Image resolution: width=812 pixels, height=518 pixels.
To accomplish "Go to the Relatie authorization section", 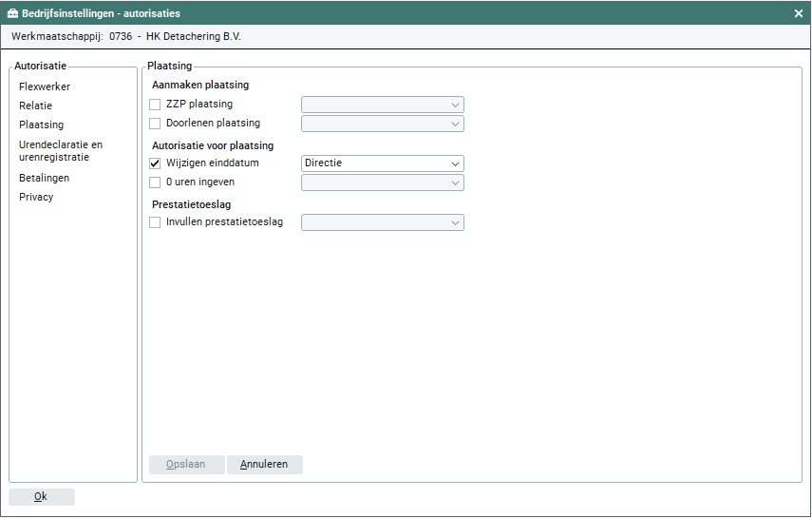I will 35,106.
